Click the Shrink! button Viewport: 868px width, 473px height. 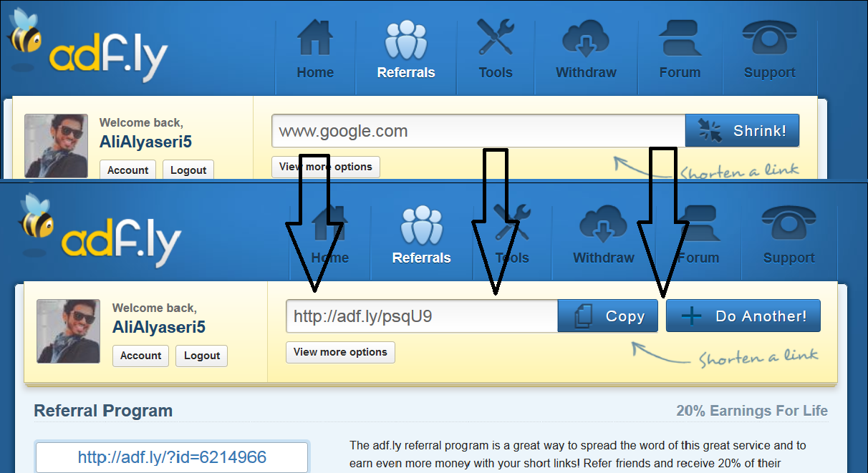(742, 131)
